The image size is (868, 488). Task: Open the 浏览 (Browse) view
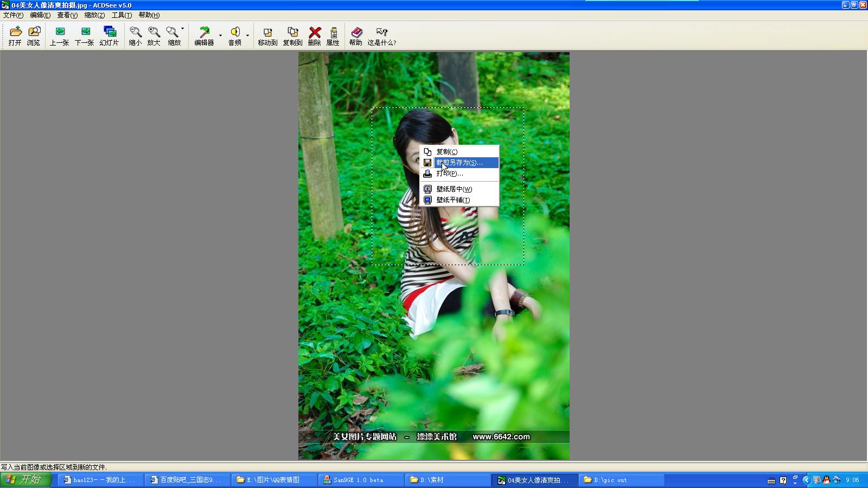click(34, 36)
